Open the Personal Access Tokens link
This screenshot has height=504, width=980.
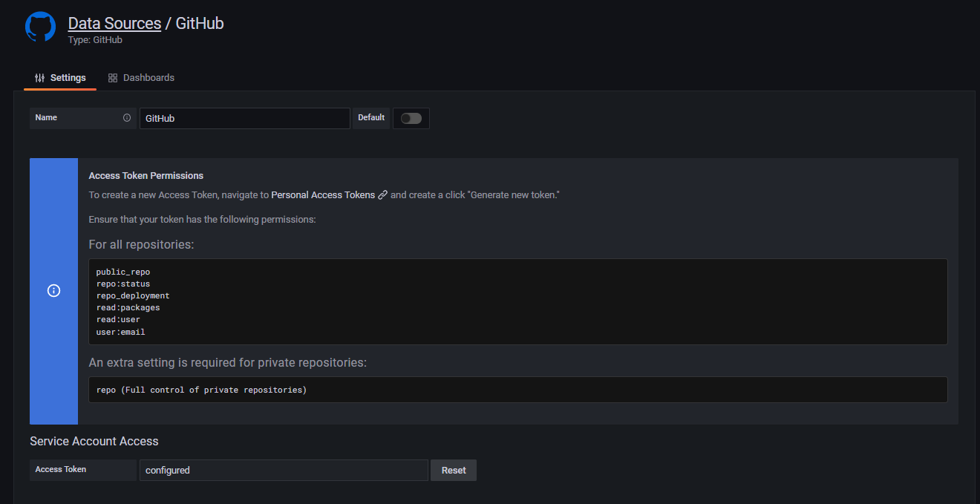click(x=323, y=195)
